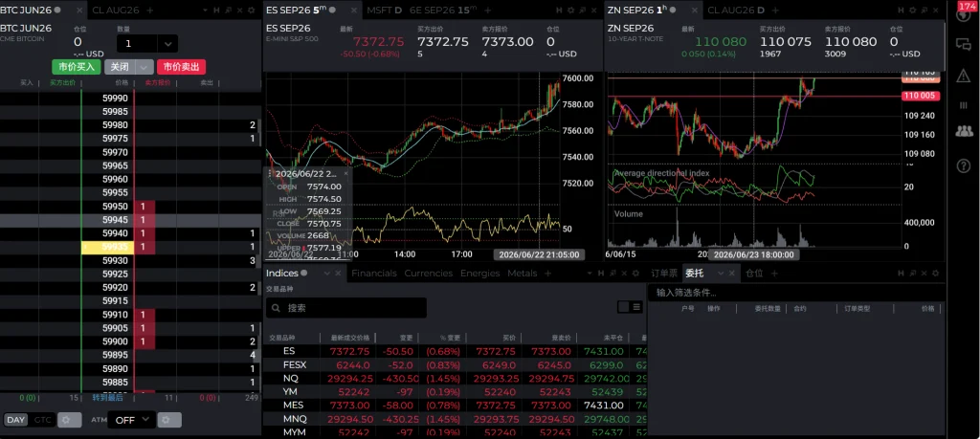Open the warning alerts sidebar icon

click(x=963, y=76)
